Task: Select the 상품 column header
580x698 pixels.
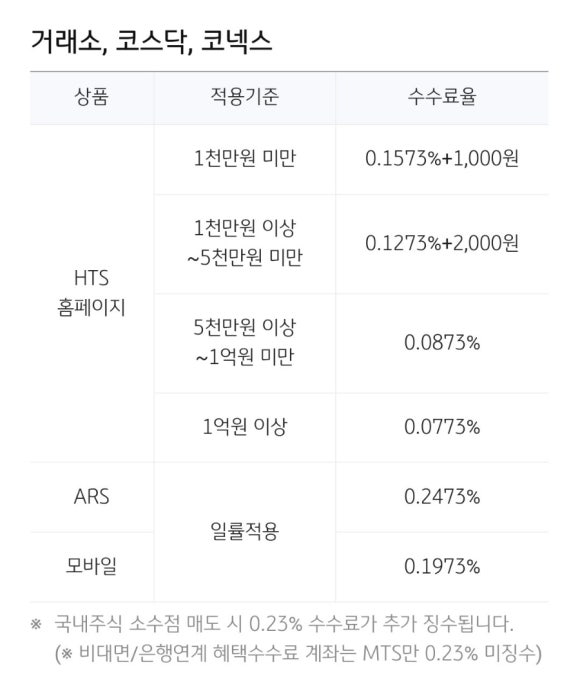Action: tap(91, 97)
